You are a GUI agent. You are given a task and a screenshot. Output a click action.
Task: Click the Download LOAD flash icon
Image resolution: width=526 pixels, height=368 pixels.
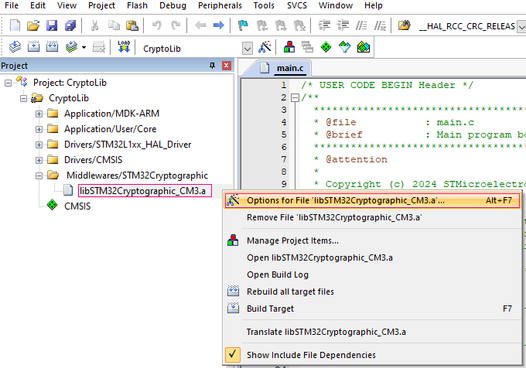pos(124,47)
